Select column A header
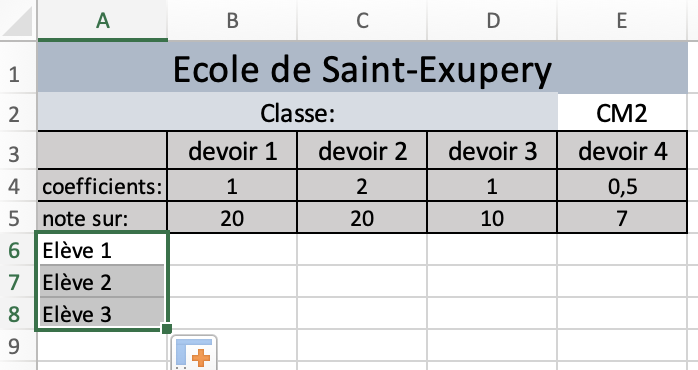The width and height of the screenshot is (698, 370). pyautogui.click(x=102, y=20)
